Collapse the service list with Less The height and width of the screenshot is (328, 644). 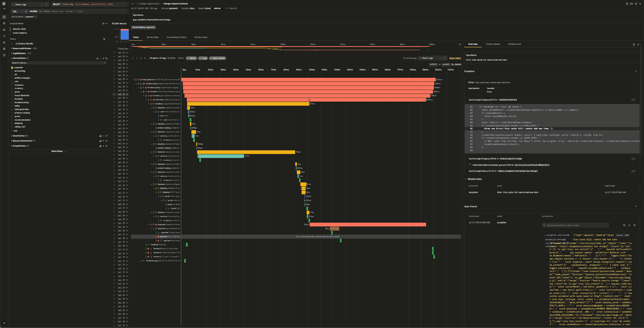(14, 131)
